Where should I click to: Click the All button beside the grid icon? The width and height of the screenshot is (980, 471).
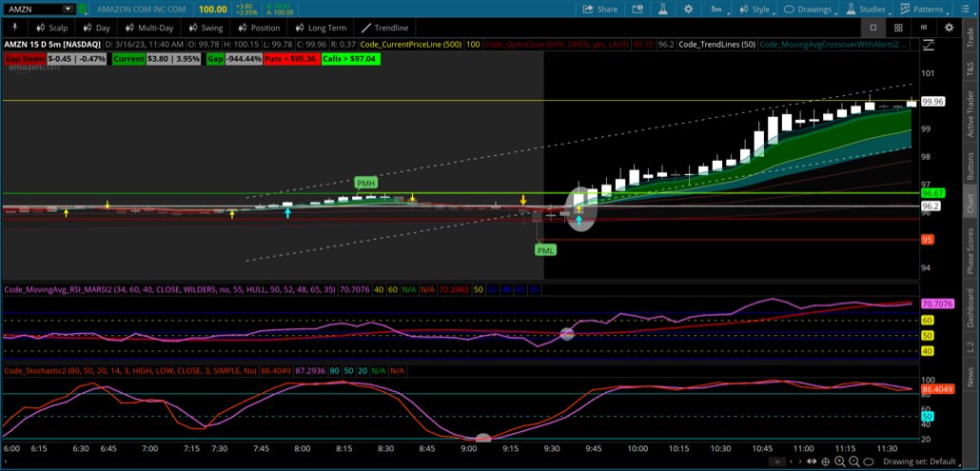(x=924, y=28)
